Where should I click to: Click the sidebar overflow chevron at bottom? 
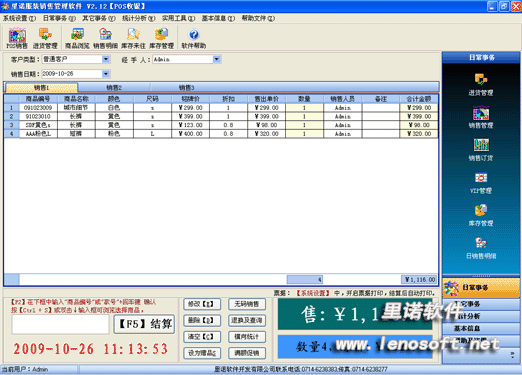tap(512, 355)
